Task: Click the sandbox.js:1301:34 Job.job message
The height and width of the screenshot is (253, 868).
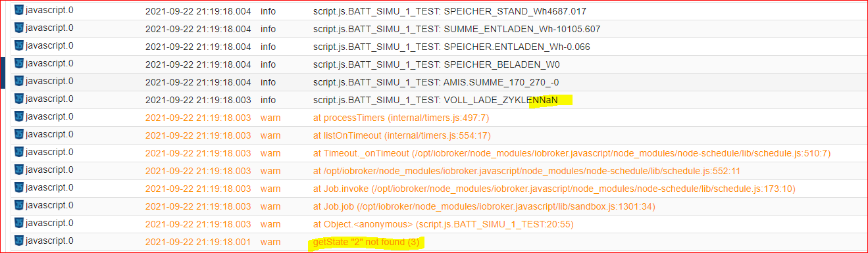Action: tap(485, 207)
